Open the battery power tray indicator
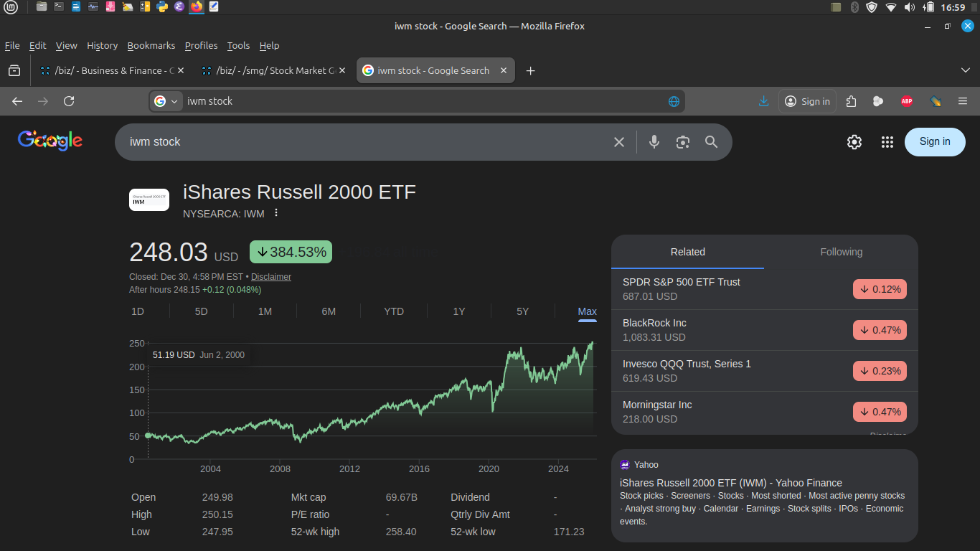The width and height of the screenshot is (980, 551). (928, 7)
